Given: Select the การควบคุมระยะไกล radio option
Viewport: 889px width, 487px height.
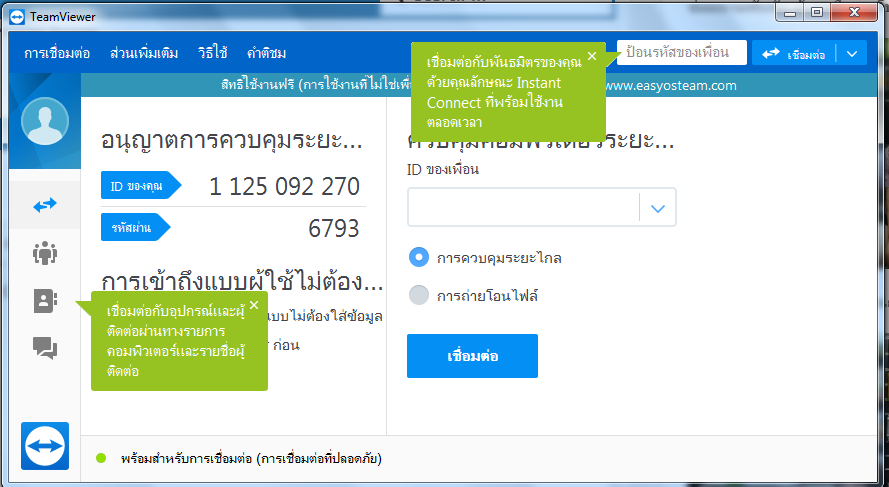Looking at the screenshot, I should click(x=419, y=257).
